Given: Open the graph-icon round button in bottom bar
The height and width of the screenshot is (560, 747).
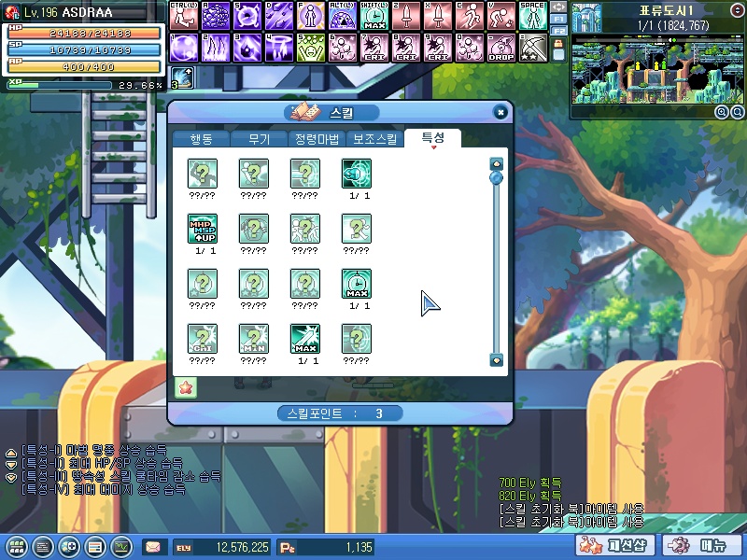Looking at the screenshot, I should point(121,547).
